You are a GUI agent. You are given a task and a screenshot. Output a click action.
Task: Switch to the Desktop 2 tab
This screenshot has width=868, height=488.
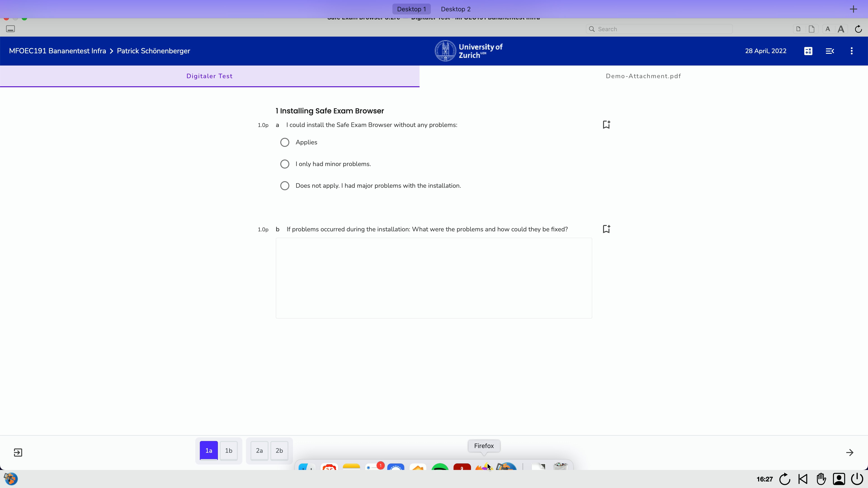pos(455,9)
